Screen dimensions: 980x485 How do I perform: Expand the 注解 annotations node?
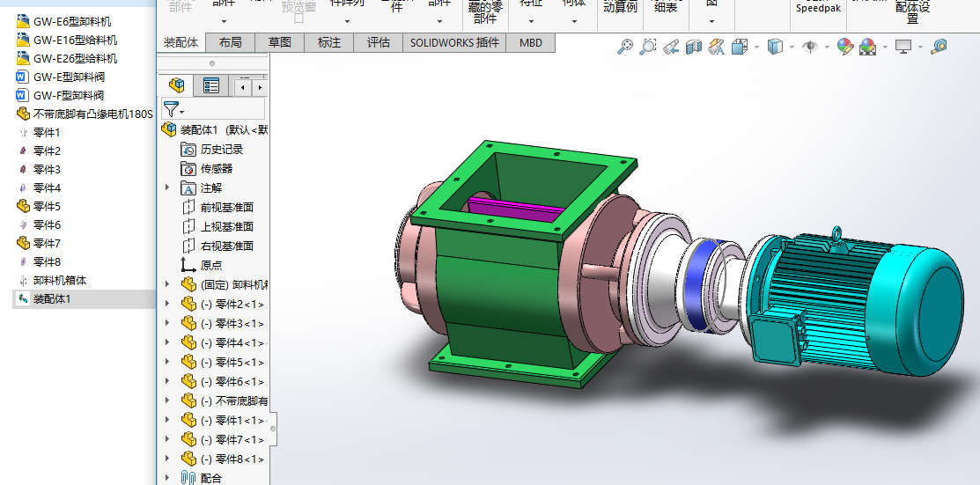167,187
